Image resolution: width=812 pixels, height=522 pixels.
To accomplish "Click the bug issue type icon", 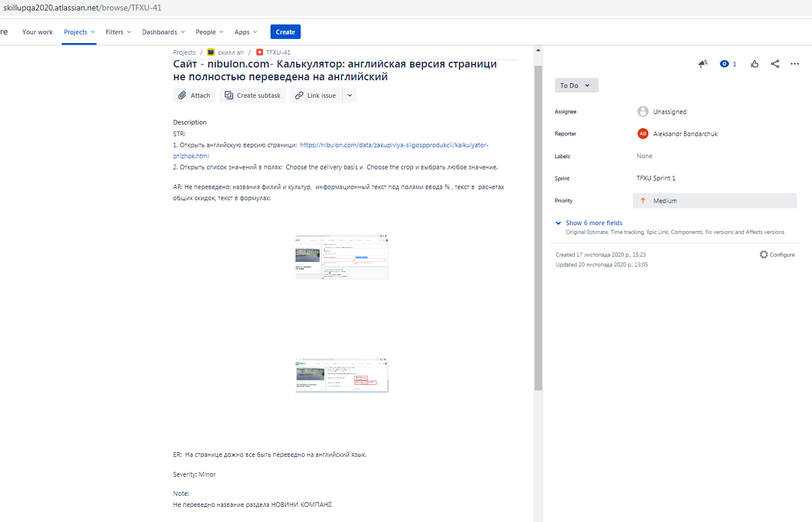I will 259,52.
